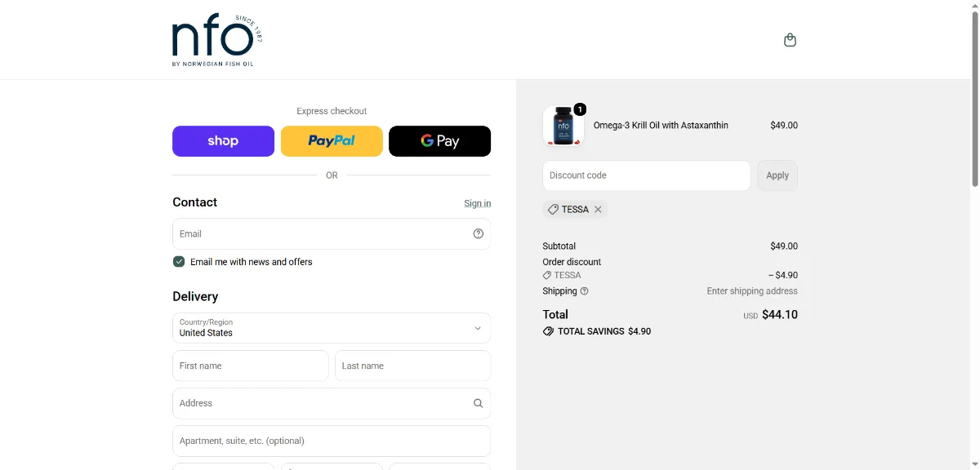The image size is (980, 470).
Task: Click the email help question mark icon
Action: coord(479,233)
